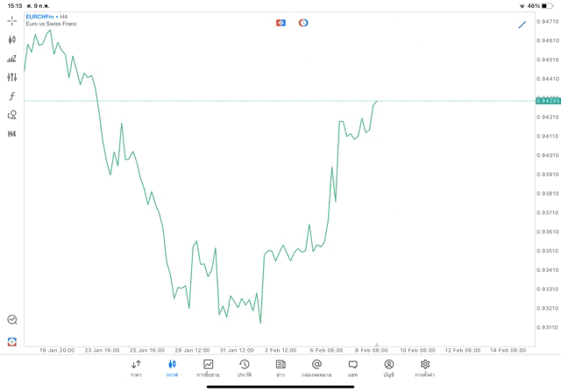The width and height of the screenshot is (561, 392).
Task: Tap the EURCHFm symbol title
Action: 42,17
